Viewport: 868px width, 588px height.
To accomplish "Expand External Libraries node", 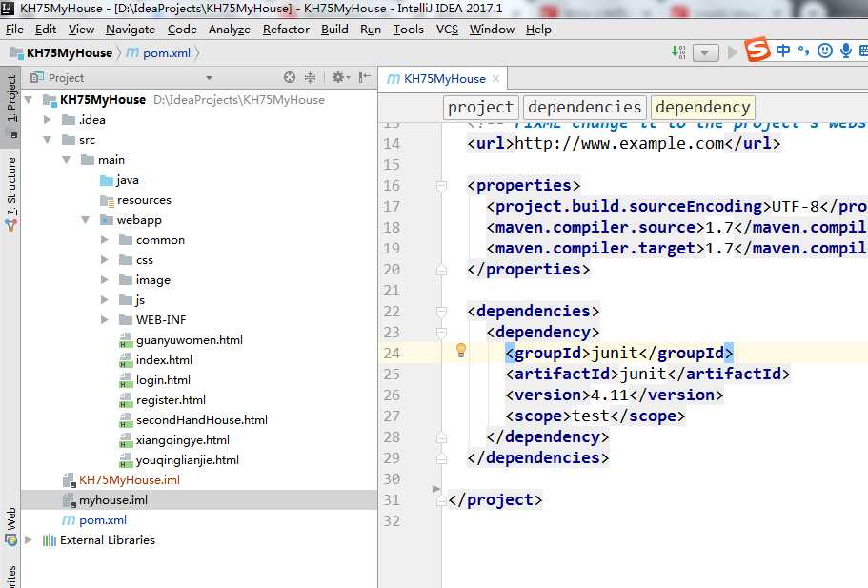I will pyautogui.click(x=29, y=539).
